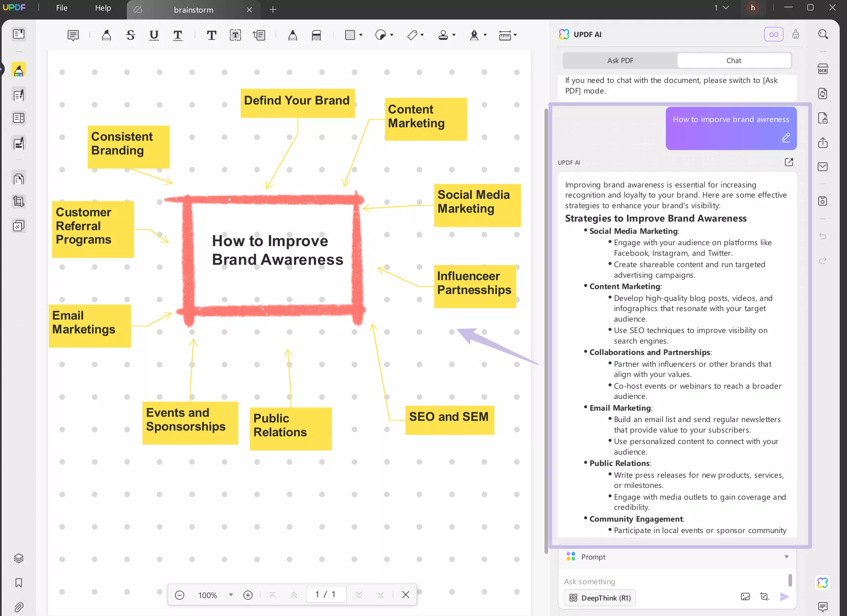Image resolution: width=847 pixels, height=616 pixels.
Task: Select the text callout tool
Action: point(259,35)
